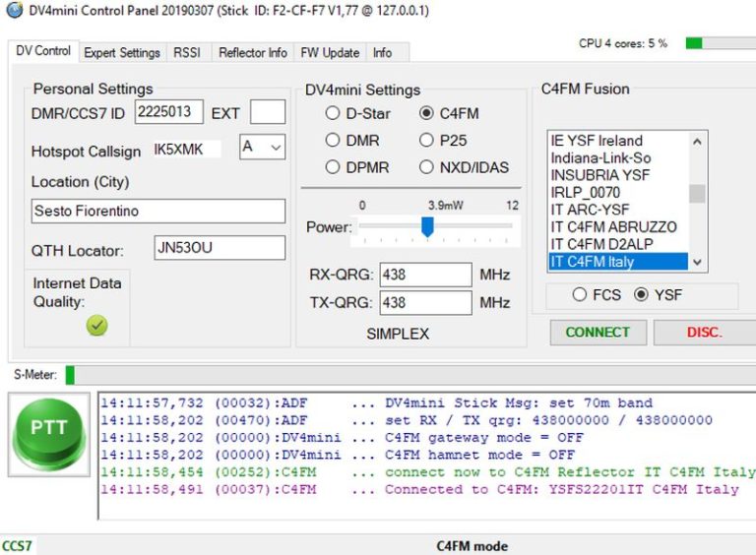Click the TX-QRG frequency field
Image resolution: width=756 pixels, height=555 pixels.
click(425, 302)
